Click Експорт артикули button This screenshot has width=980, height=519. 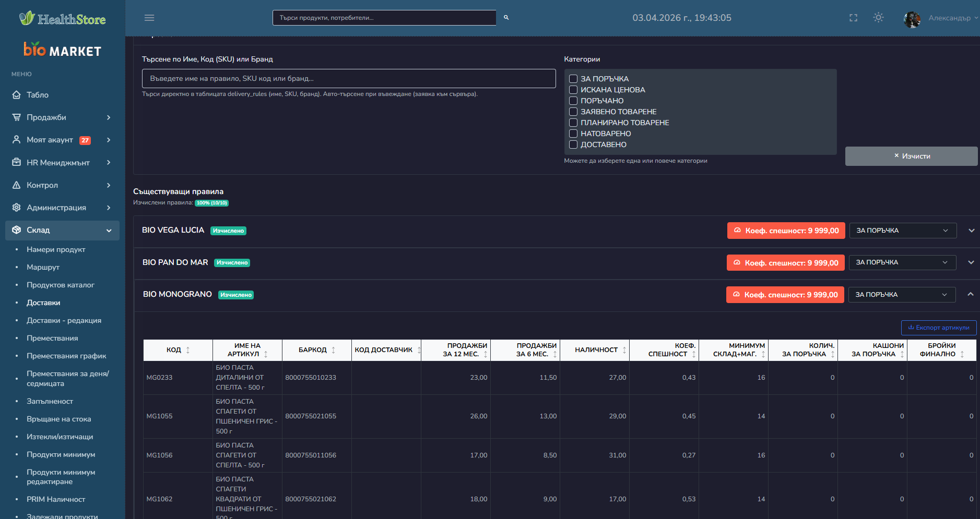pyautogui.click(x=939, y=328)
